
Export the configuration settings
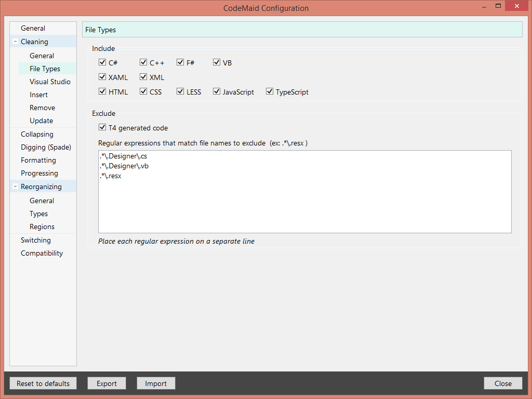[x=107, y=383]
